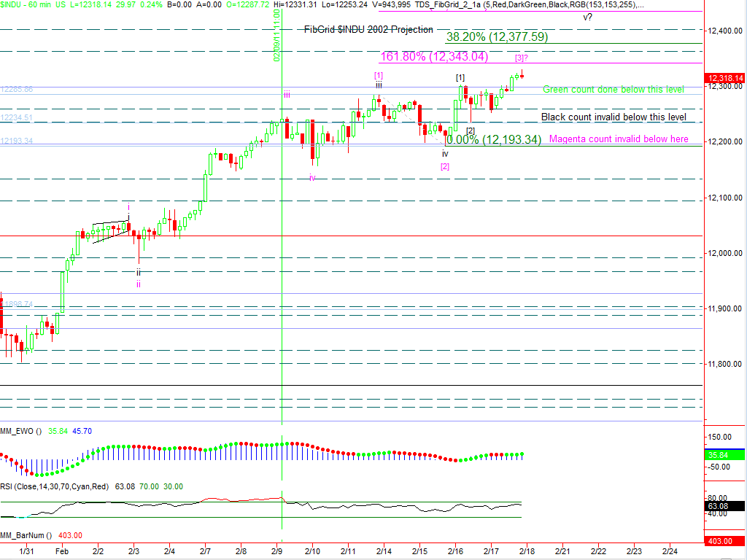The image size is (747, 560).
Task: Click the red 403.00 bar number tag
Action: pos(725,540)
